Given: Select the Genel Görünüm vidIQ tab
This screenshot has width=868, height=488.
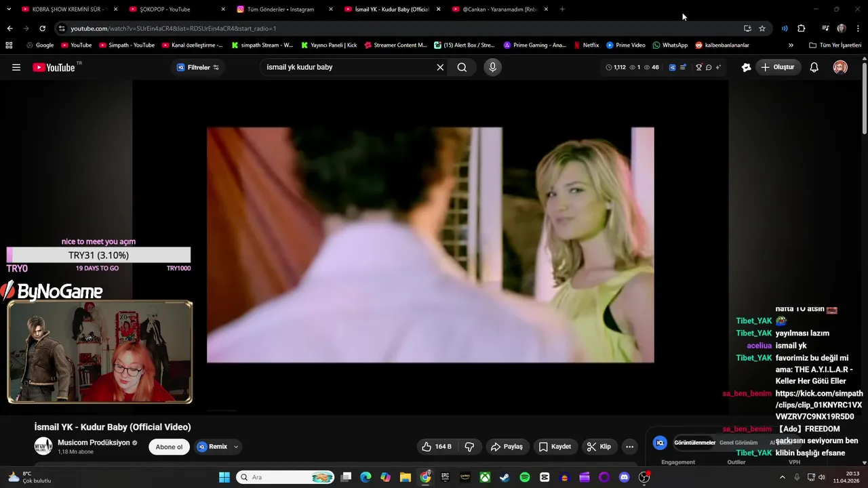Looking at the screenshot, I should (738, 443).
